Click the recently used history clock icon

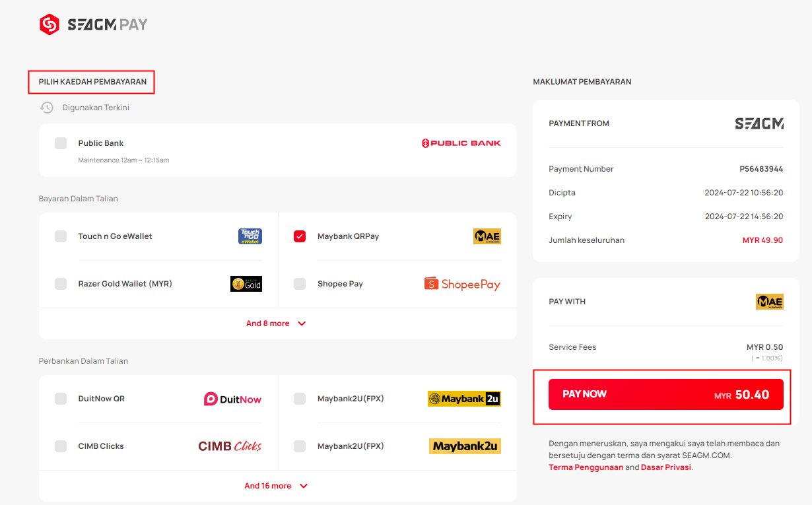point(46,108)
